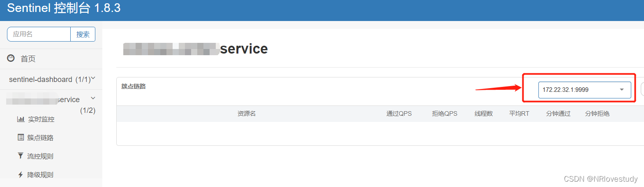644x187 pixels.
Task: Click the 线程数 column header
Action: (484, 114)
